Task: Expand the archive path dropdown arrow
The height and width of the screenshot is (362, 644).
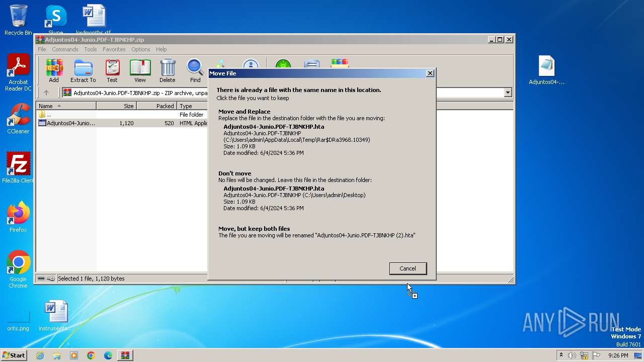Action: pyautogui.click(x=508, y=93)
